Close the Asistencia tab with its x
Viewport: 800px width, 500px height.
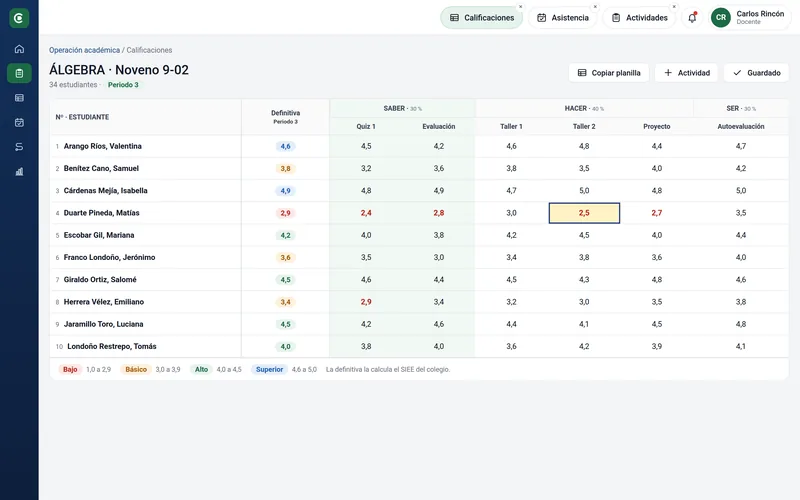[595, 7]
